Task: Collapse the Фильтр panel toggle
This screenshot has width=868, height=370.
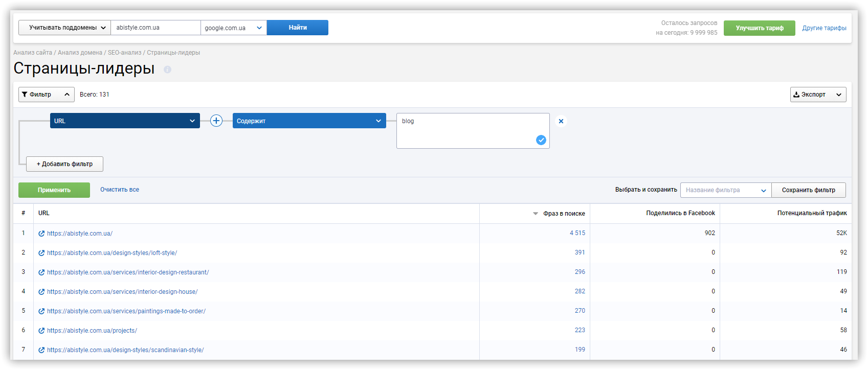Action: [47, 95]
